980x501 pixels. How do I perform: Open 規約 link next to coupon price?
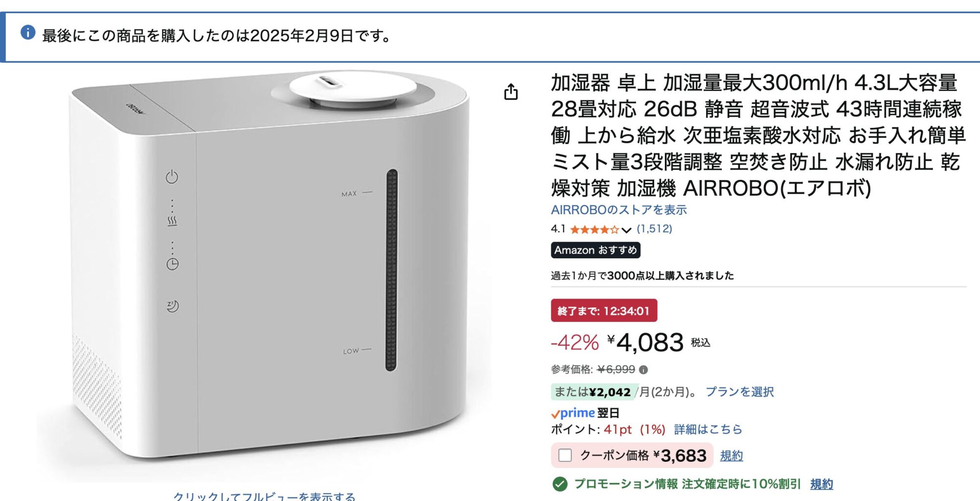click(x=731, y=456)
